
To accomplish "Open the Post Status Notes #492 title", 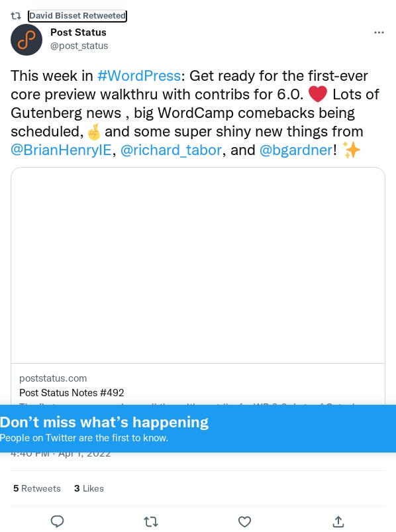I will coord(72,393).
